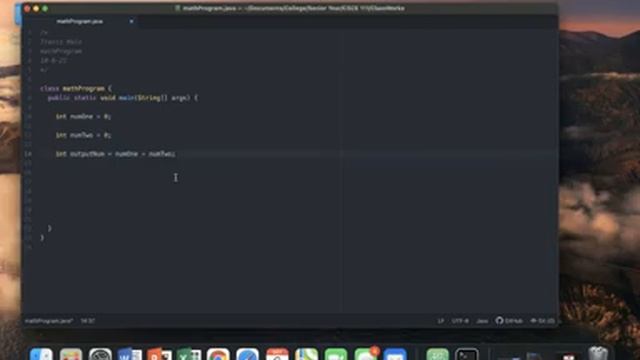Close the mathProgram.java tab
640x360 pixels.
tap(131, 21)
